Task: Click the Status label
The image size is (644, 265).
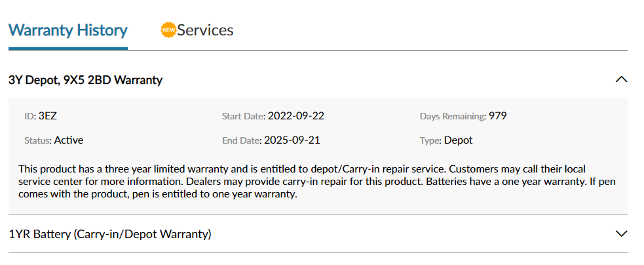Action: (38, 141)
